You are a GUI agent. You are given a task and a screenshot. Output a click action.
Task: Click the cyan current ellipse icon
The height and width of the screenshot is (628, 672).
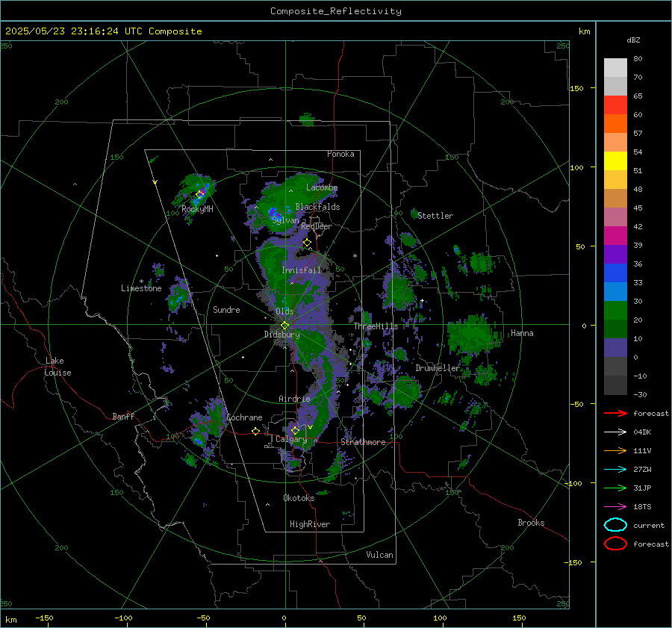(615, 525)
